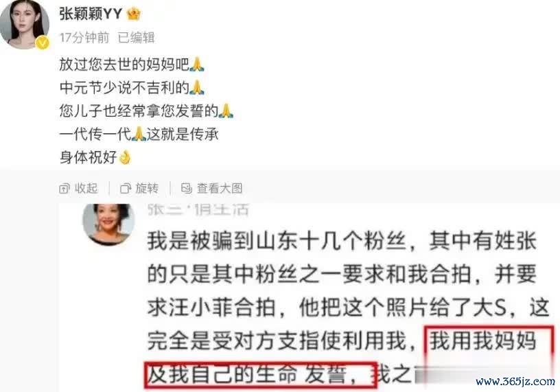
Task: Click the red-boxed 及我自己的生命 发誓 text
Action: point(261,375)
